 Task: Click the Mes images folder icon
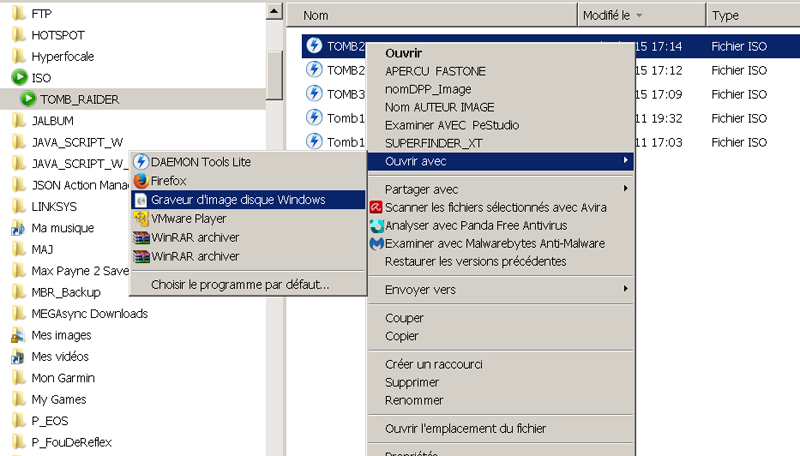(18, 335)
